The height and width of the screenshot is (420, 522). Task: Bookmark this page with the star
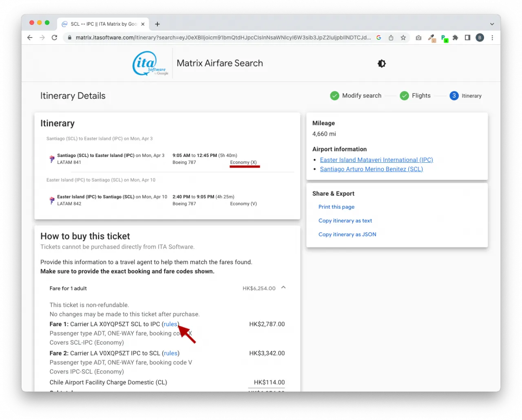(403, 38)
